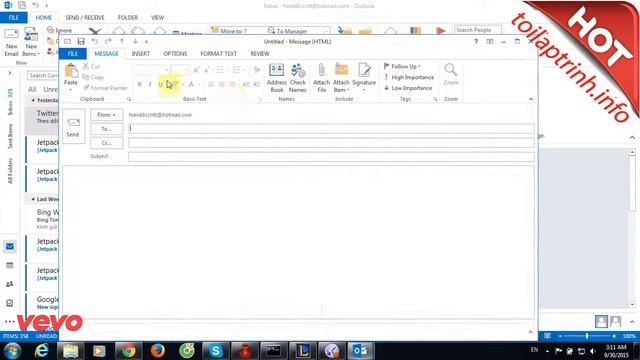640x360 pixels.
Task: Click the Redo icon in message toolbar
Action: point(108,41)
